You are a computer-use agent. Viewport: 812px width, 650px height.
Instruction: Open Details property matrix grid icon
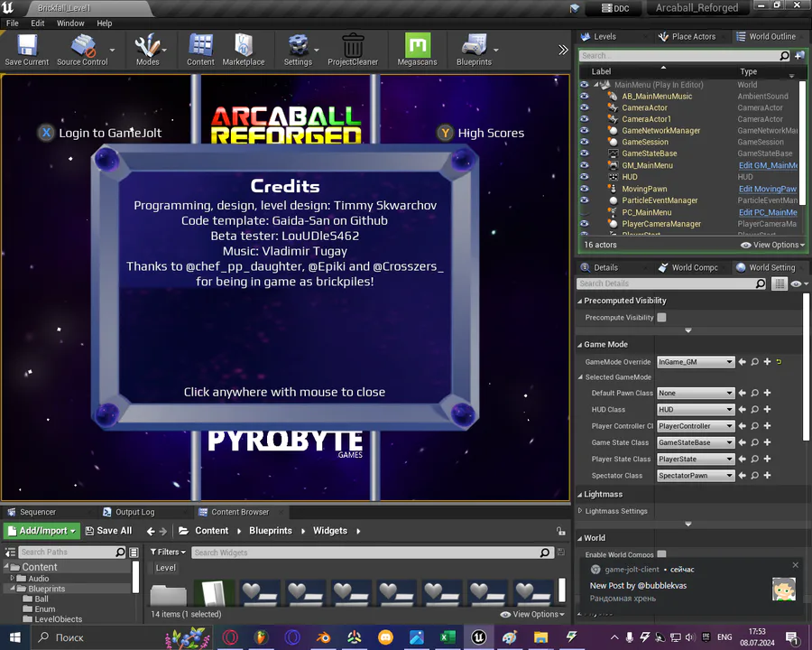coord(780,283)
